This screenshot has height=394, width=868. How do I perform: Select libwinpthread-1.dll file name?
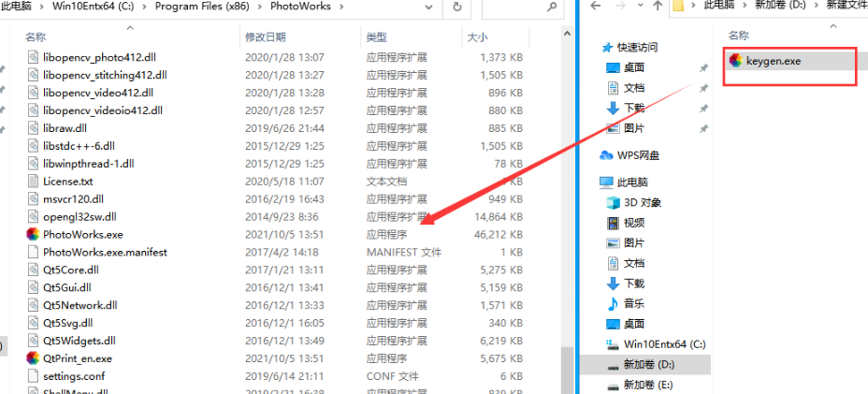coord(89,164)
